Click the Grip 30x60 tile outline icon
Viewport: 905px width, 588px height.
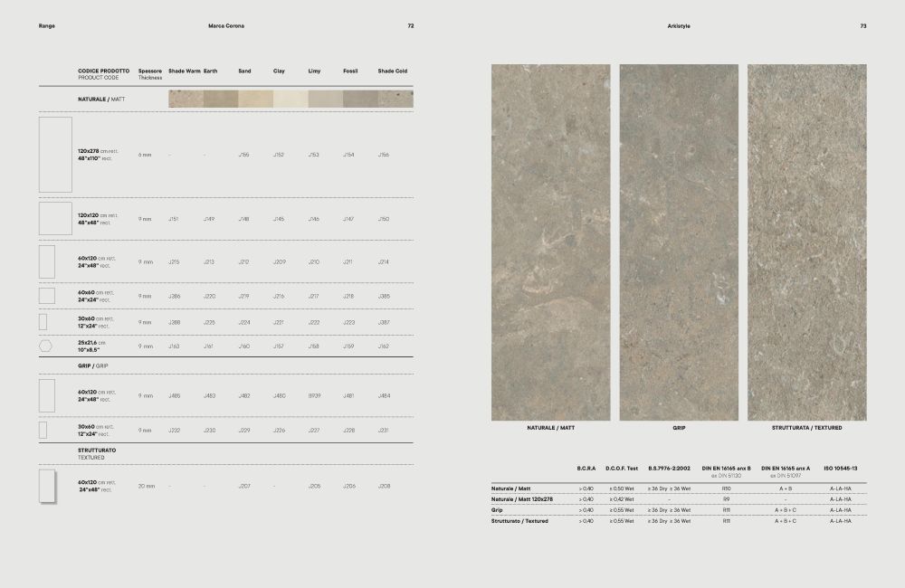click(x=43, y=430)
